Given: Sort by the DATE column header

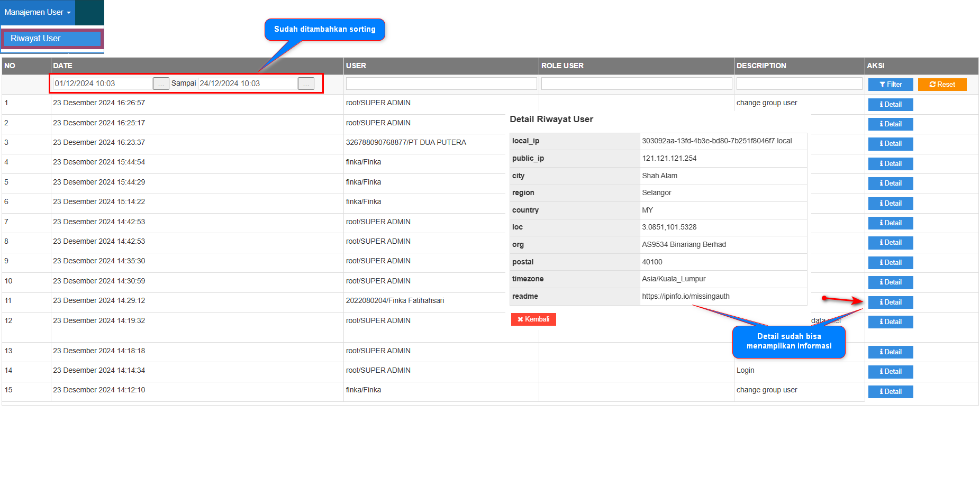Looking at the screenshot, I should tap(62, 66).
